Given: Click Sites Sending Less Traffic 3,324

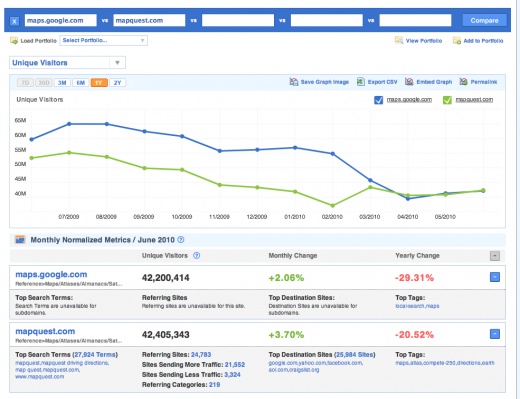Looking at the screenshot, I should (232, 375).
